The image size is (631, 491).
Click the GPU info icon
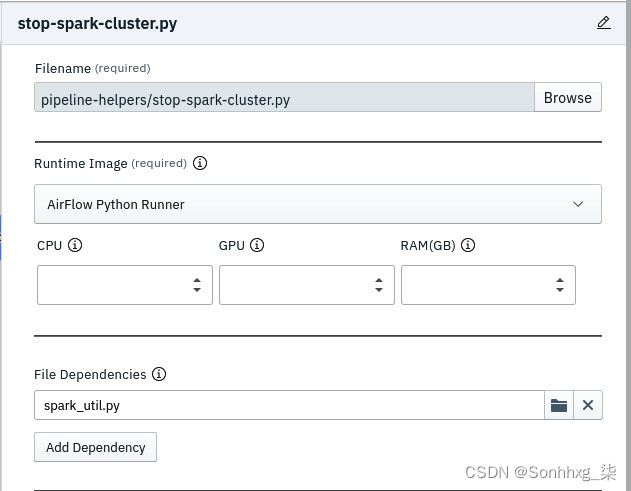[x=257, y=245]
